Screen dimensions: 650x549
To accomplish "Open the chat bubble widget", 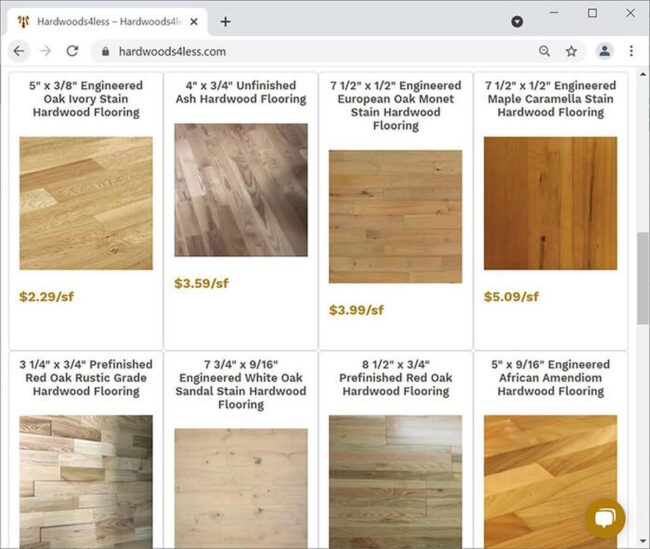I will (605, 518).
